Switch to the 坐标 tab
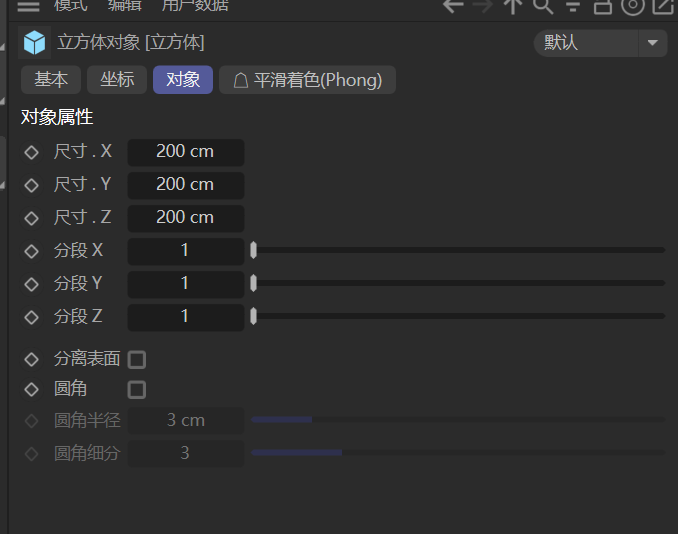The image size is (678, 534). [117, 80]
